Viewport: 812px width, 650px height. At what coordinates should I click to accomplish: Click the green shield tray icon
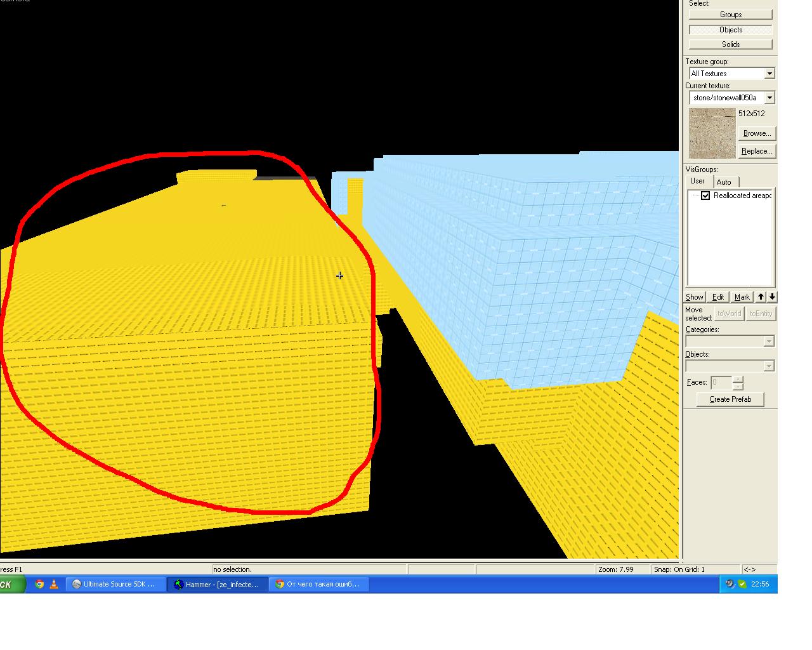(x=742, y=584)
